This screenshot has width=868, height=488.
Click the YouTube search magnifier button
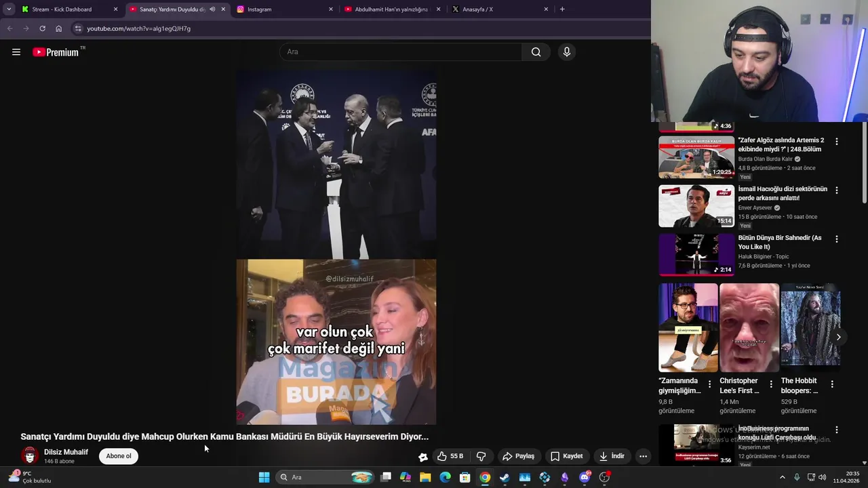tap(536, 52)
